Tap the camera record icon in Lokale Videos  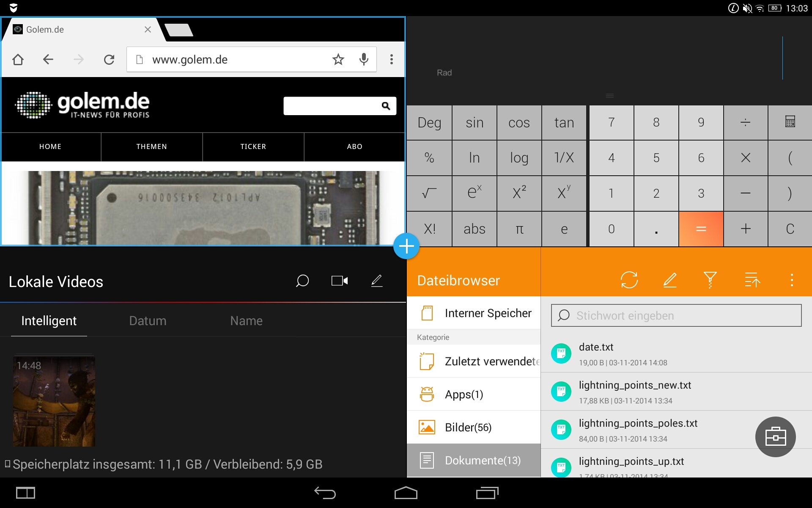tap(339, 281)
